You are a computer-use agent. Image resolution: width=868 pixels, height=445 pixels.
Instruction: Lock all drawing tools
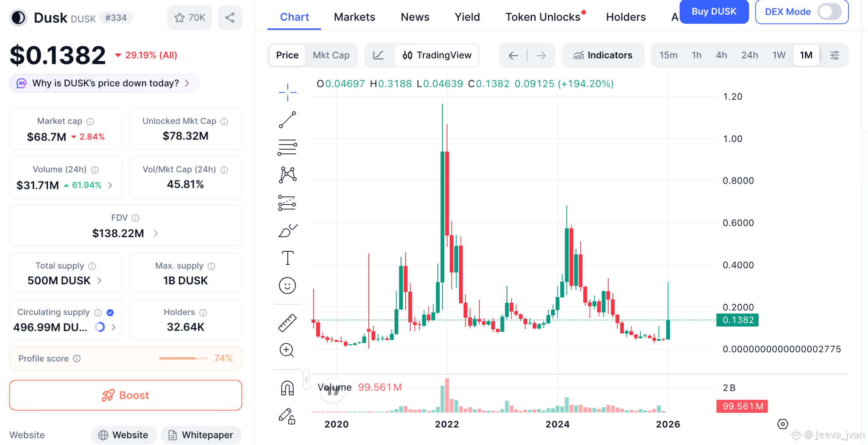click(287, 416)
